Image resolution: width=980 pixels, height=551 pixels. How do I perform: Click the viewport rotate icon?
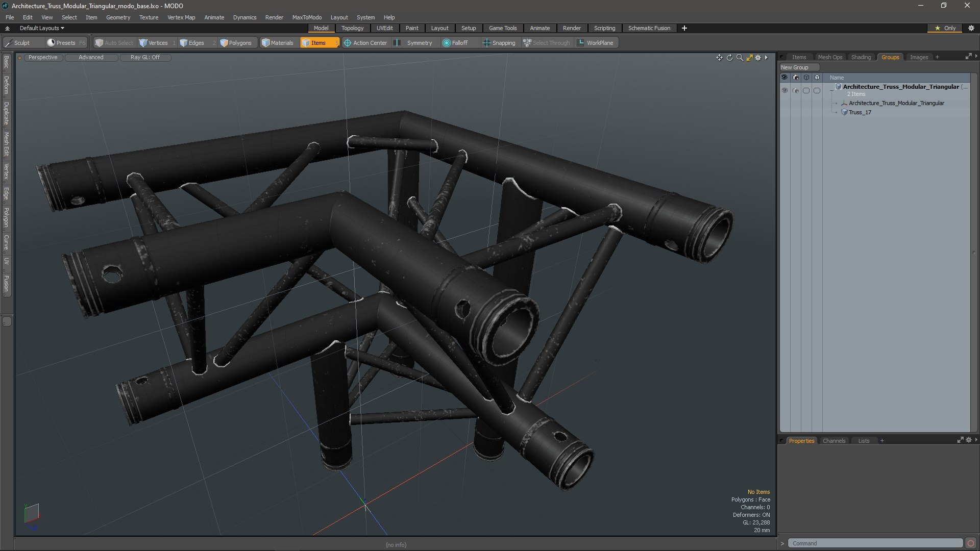729,58
